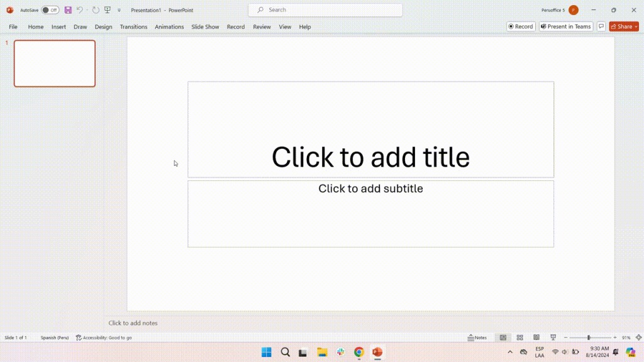Switch to Slide Sorter view

click(x=519, y=337)
